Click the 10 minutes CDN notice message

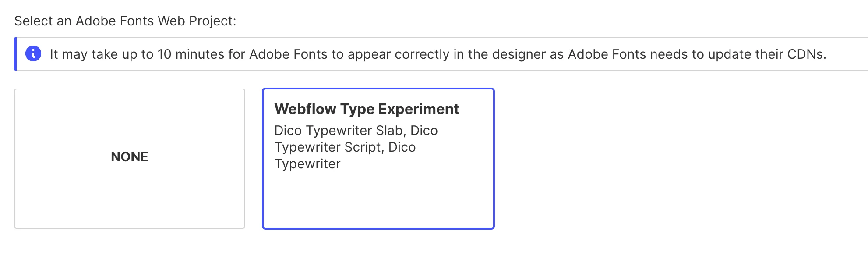click(x=438, y=54)
